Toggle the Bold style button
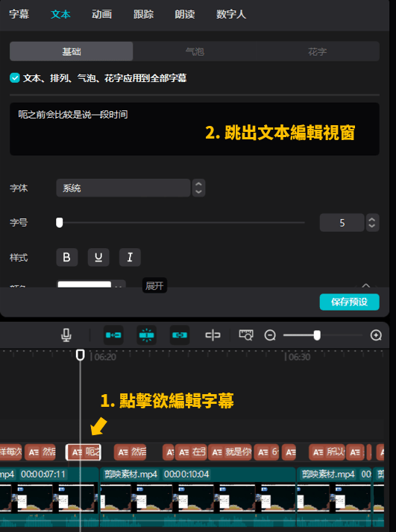This screenshot has height=532, width=396. point(67,257)
